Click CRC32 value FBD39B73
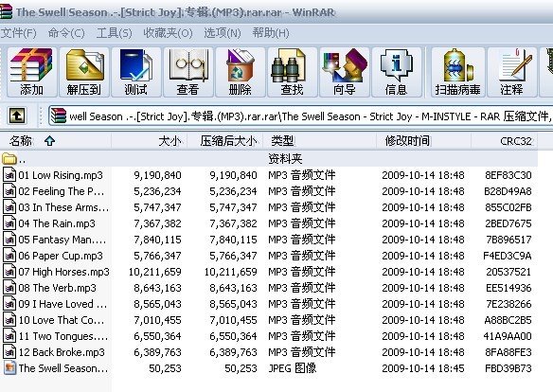The image size is (553, 392). point(508,368)
